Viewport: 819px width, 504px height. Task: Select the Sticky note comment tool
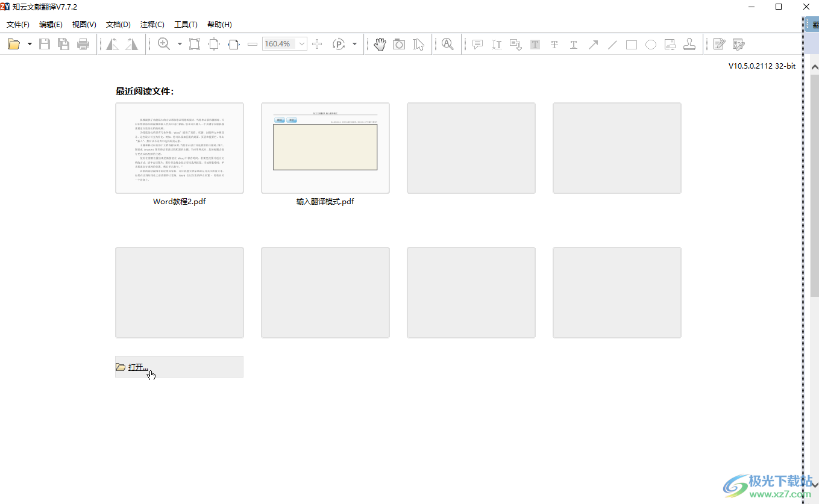477,45
